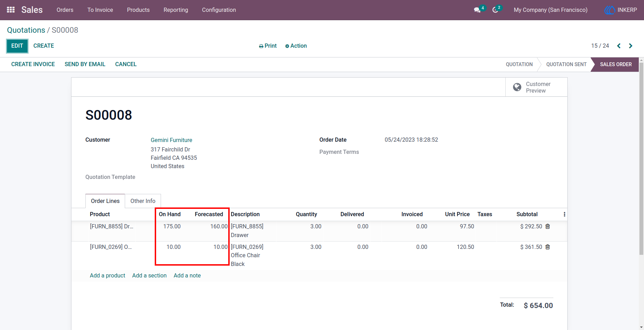Open the Configuration menu
This screenshot has width=644, height=330.
[x=219, y=10]
